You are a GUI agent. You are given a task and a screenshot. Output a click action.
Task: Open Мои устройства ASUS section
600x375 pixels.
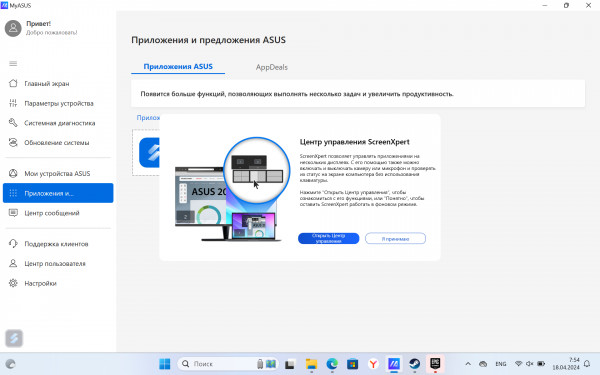click(57, 173)
